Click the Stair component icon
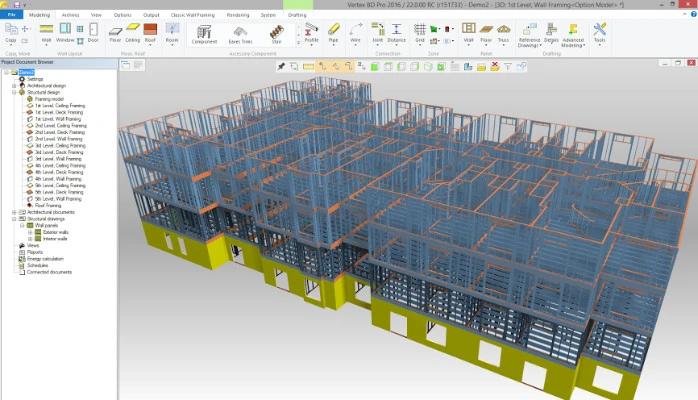 click(x=276, y=32)
